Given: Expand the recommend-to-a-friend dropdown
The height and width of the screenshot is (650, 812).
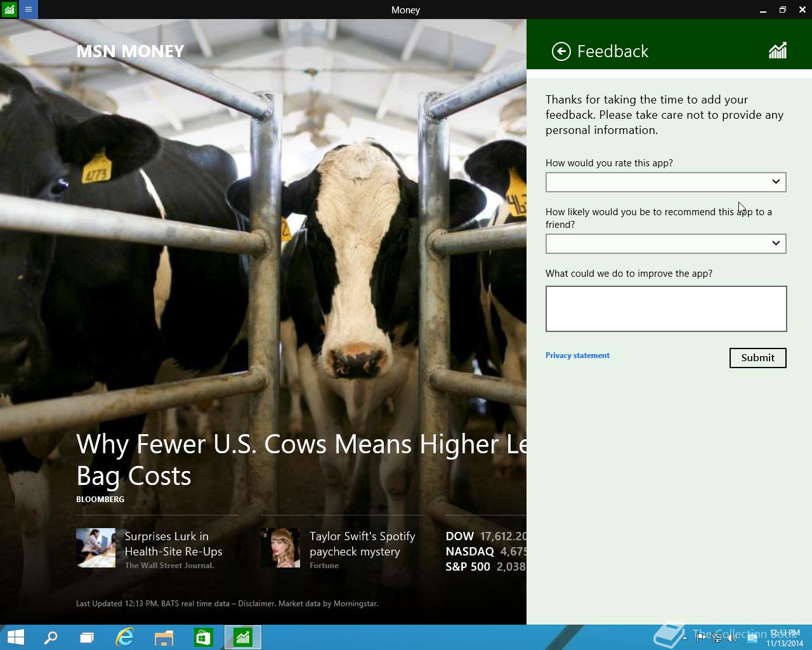Looking at the screenshot, I should tap(666, 244).
